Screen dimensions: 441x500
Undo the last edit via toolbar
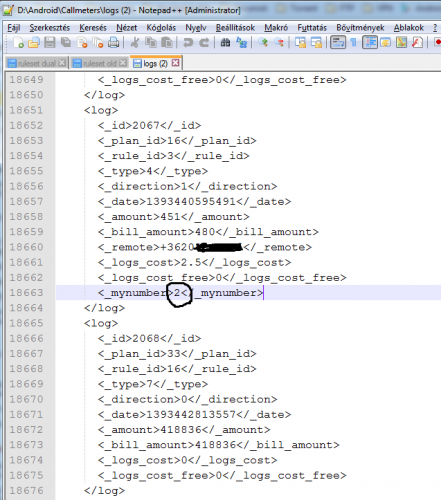(188, 42)
